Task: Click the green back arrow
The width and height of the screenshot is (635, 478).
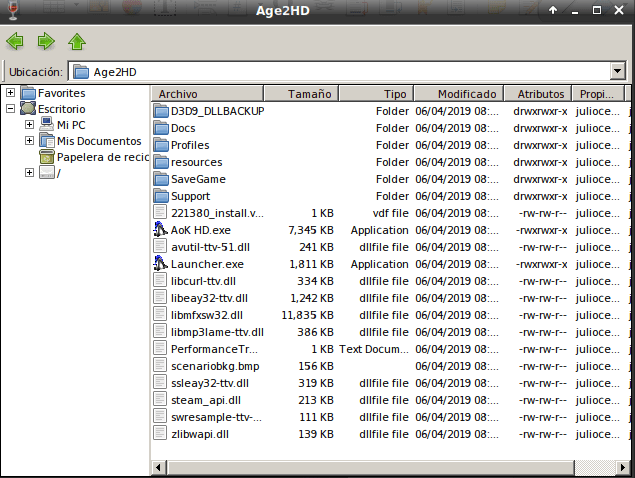Action: [15, 41]
